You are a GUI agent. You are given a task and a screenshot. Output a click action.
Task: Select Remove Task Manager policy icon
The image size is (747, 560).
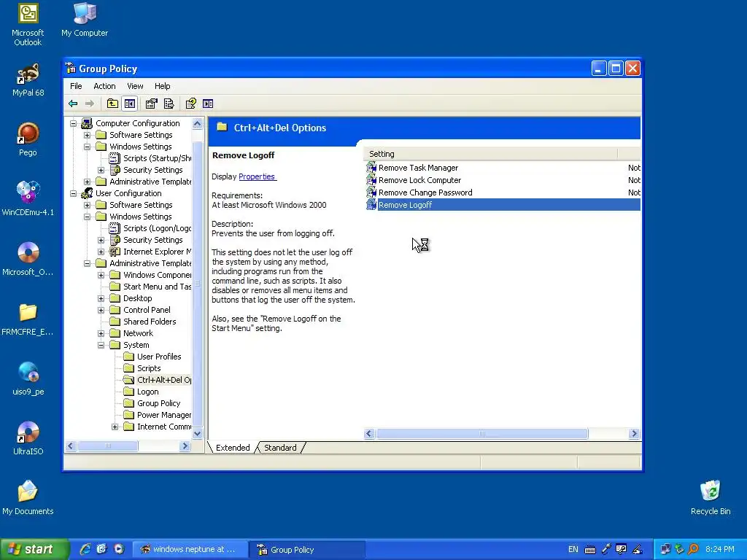(371, 168)
